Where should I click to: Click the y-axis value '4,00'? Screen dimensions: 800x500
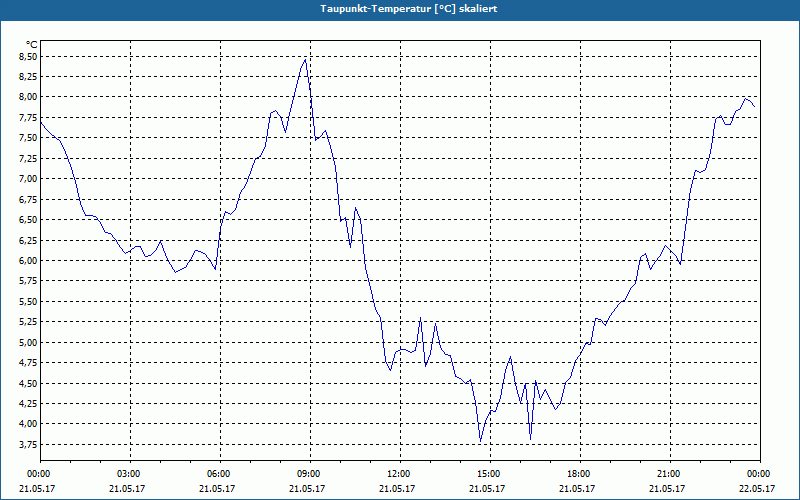tap(29, 424)
